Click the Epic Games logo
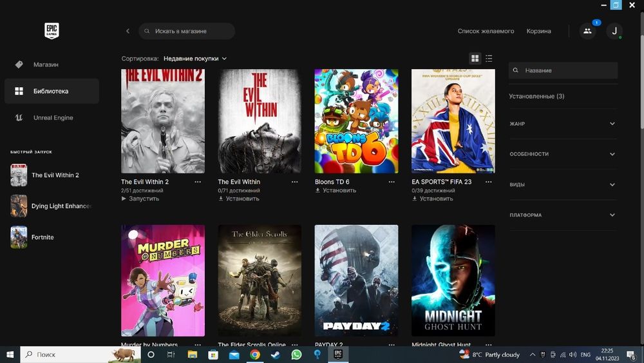Viewport: 644px width, 363px height. (52, 31)
